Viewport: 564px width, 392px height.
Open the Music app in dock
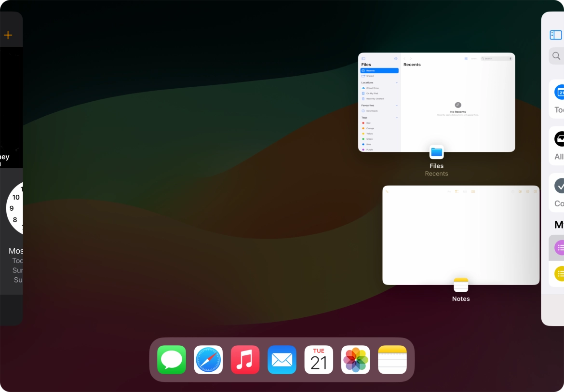coord(245,360)
